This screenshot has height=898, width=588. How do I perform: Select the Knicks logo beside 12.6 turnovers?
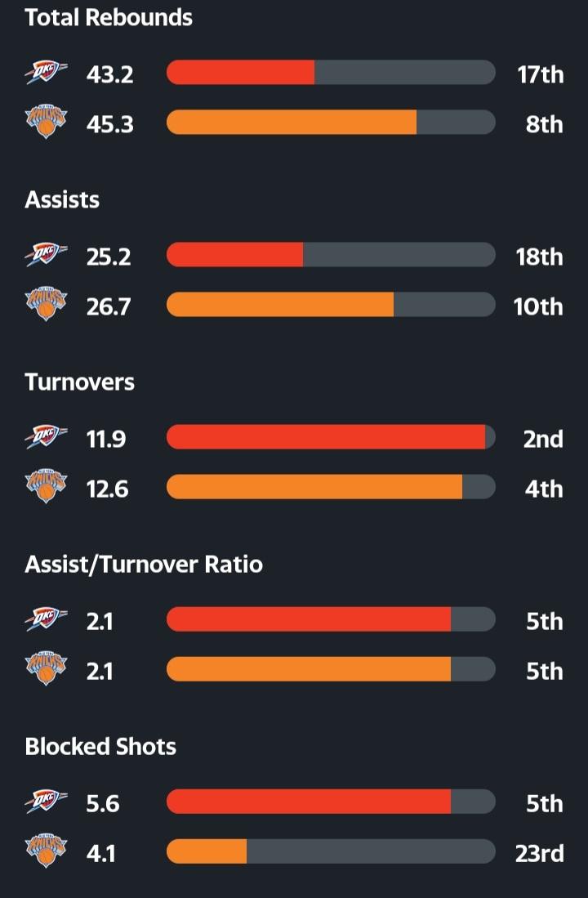point(46,488)
